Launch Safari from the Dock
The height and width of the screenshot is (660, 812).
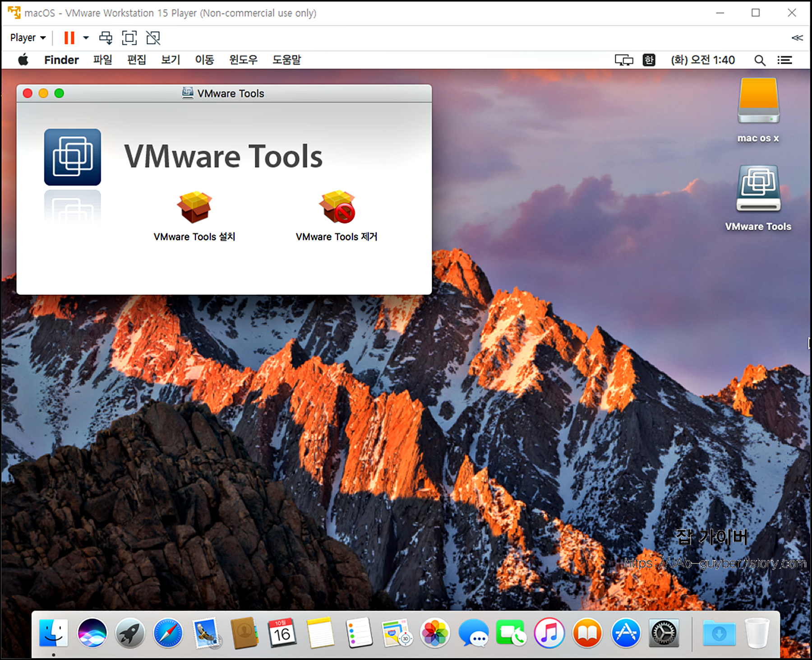pyautogui.click(x=168, y=633)
